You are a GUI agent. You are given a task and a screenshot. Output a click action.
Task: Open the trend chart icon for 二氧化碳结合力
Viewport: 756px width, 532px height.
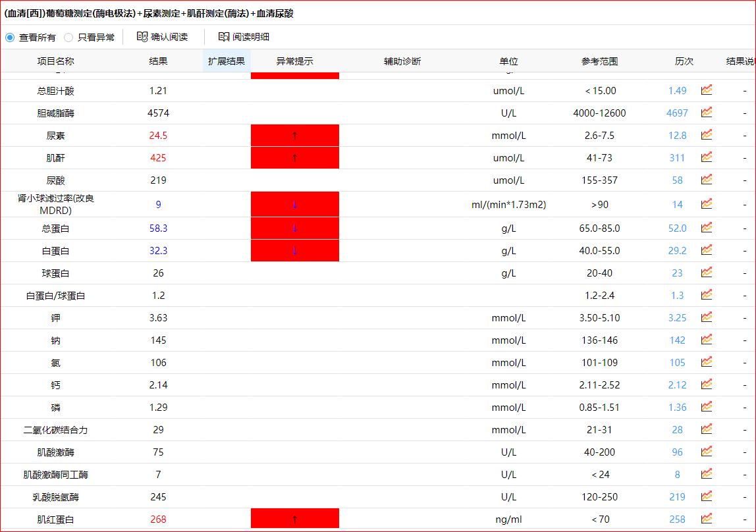[707, 429]
